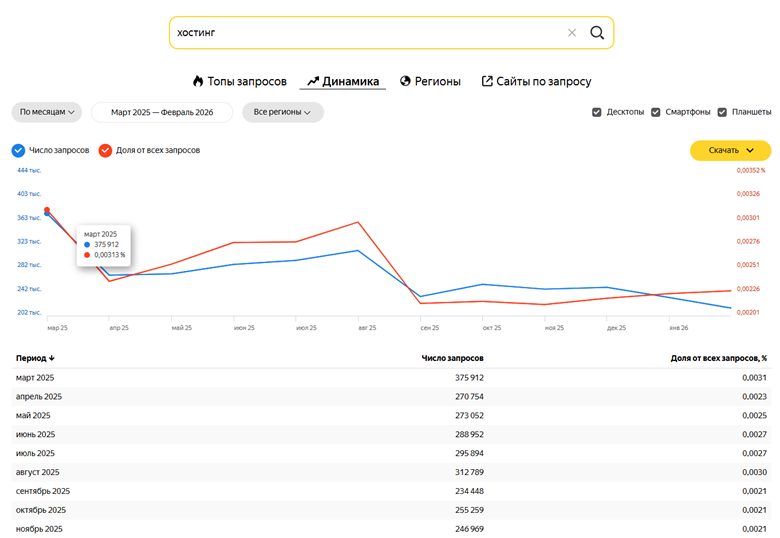Expand the Все регионы dropdown
The image size is (780, 538).
pyautogui.click(x=282, y=112)
